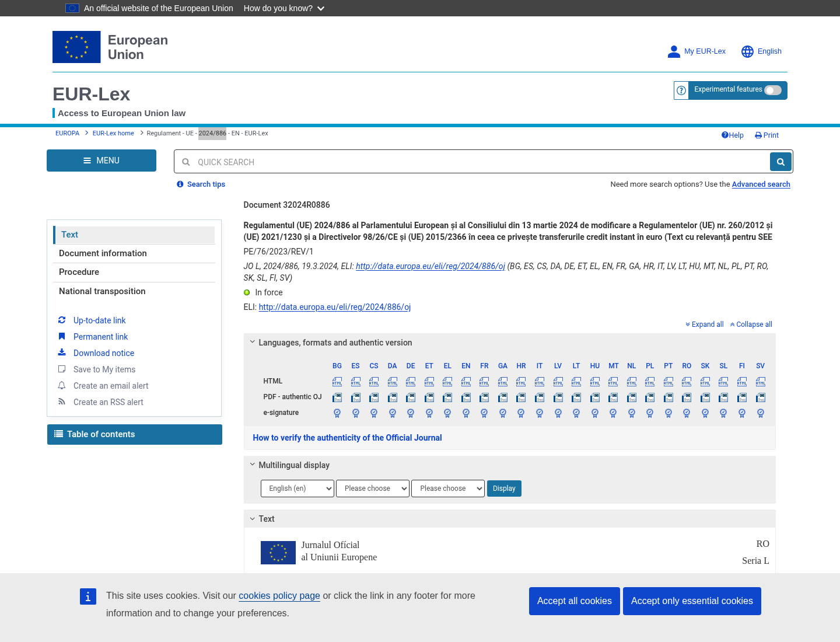
Task: Select the RO language column header
Action: (687, 366)
